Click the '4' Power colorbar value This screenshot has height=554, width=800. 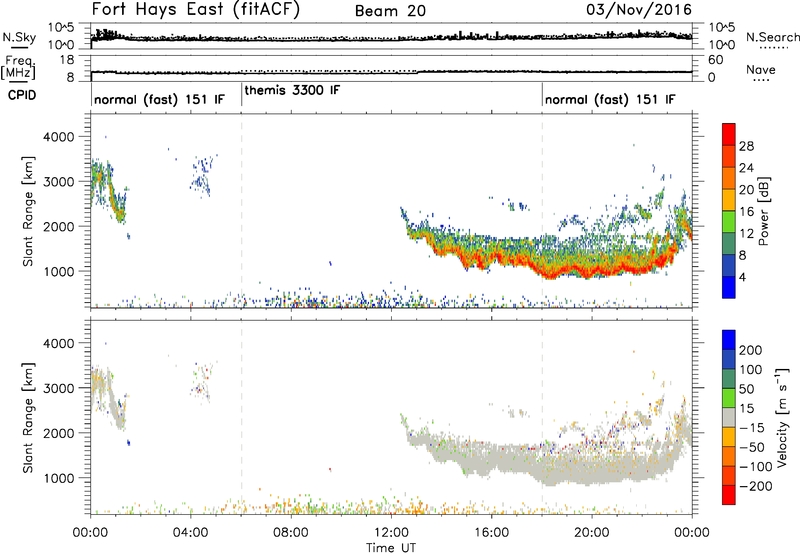[x=743, y=277]
